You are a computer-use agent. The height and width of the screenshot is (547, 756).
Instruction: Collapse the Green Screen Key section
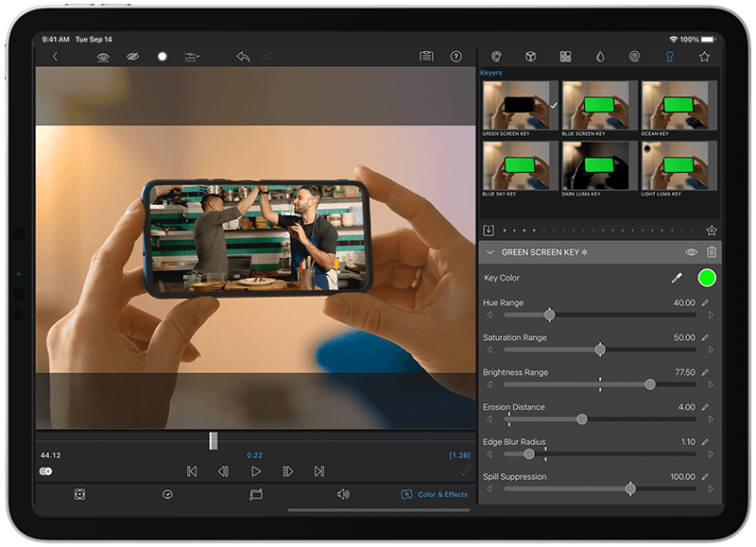tap(490, 252)
